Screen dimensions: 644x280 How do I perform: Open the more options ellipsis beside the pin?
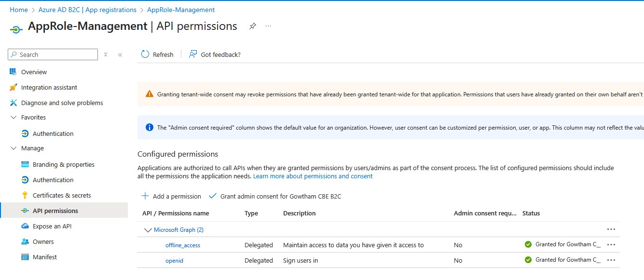[268, 26]
